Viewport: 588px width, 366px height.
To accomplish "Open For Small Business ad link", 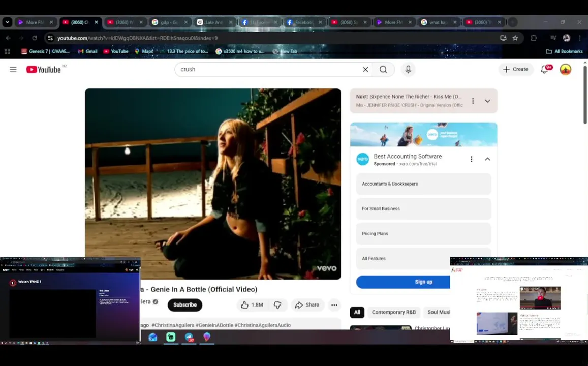I will [x=423, y=209].
